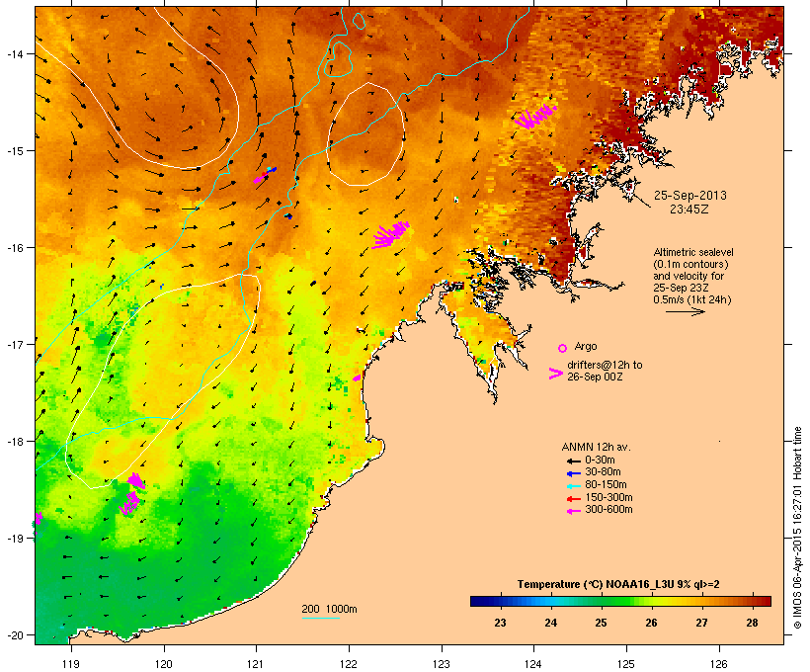Screen dimensions: 810x672
Task: Click the 150-300m depth label
Action: (x=608, y=497)
